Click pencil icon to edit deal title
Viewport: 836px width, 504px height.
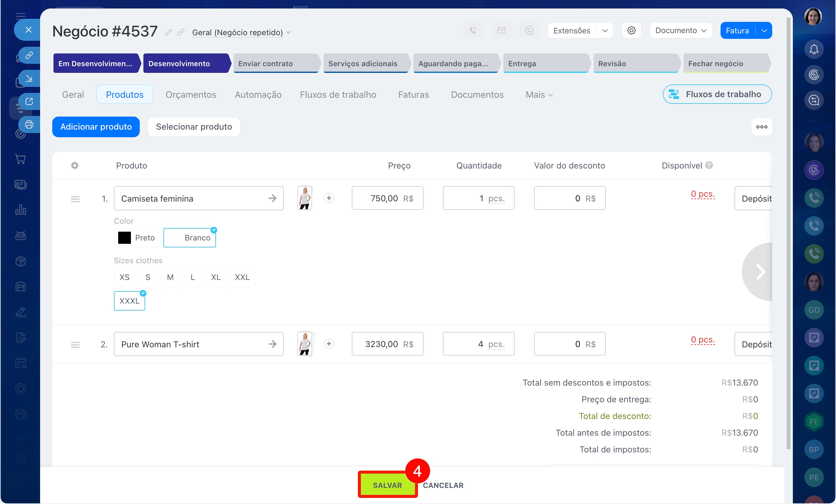click(x=169, y=32)
